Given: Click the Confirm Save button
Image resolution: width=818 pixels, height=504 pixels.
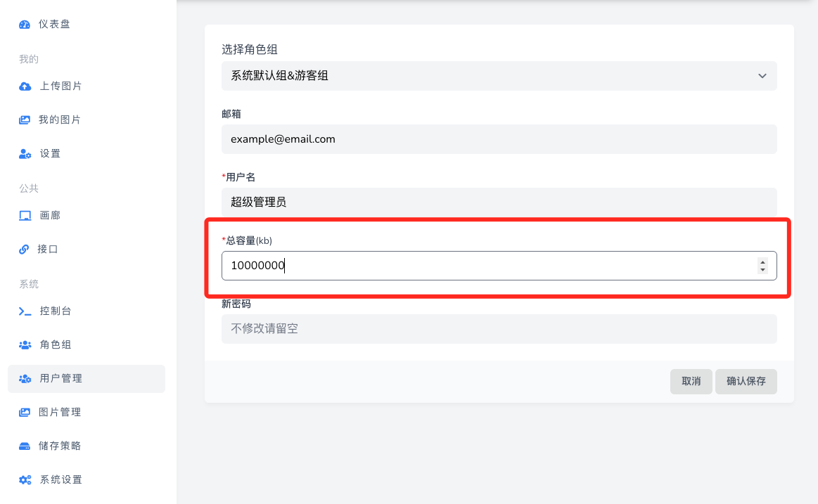Looking at the screenshot, I should (746, 382).
